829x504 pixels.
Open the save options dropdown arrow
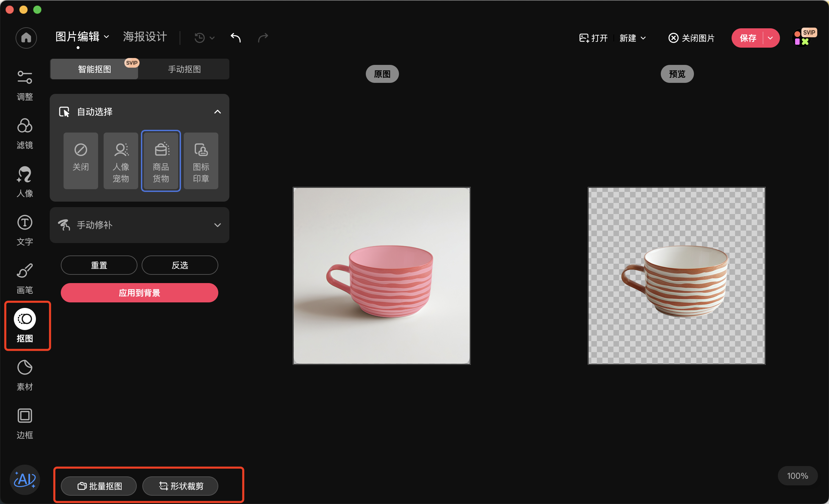pos(771,38)
